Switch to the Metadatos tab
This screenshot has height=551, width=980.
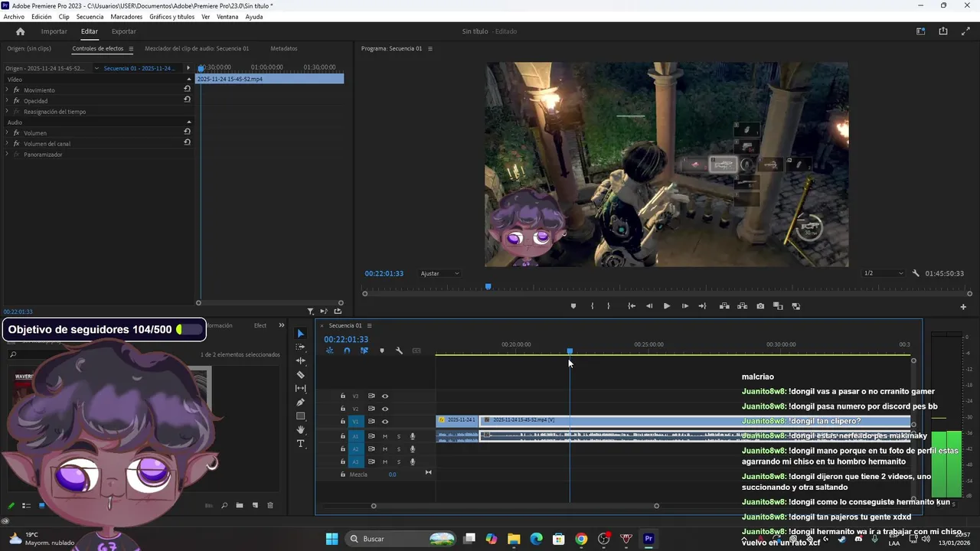[284, 48]
